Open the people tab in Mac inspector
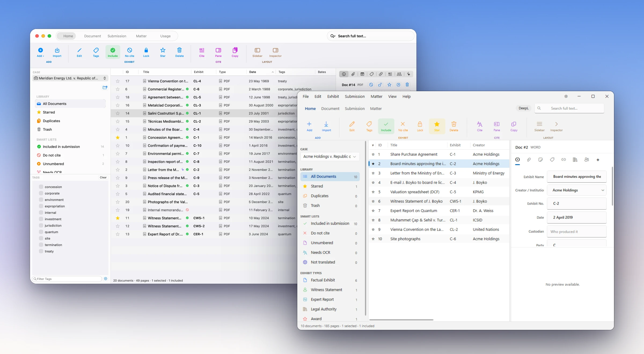 399,74
